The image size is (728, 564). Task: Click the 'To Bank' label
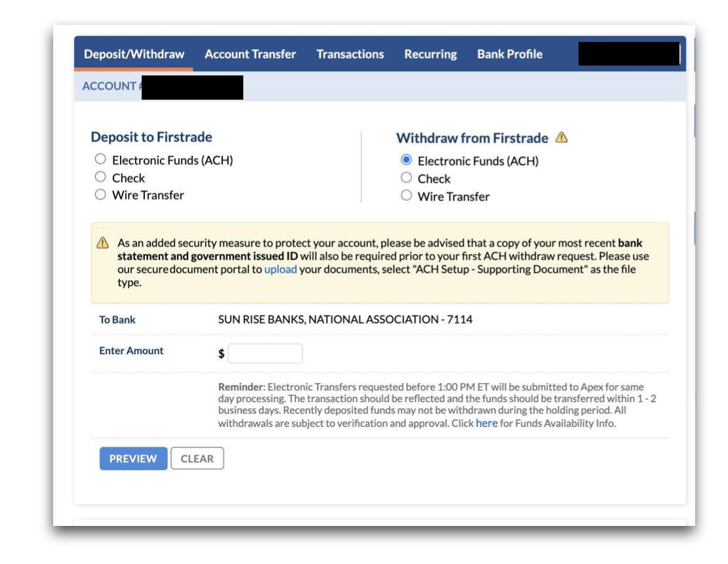click(x=117, y=320)
